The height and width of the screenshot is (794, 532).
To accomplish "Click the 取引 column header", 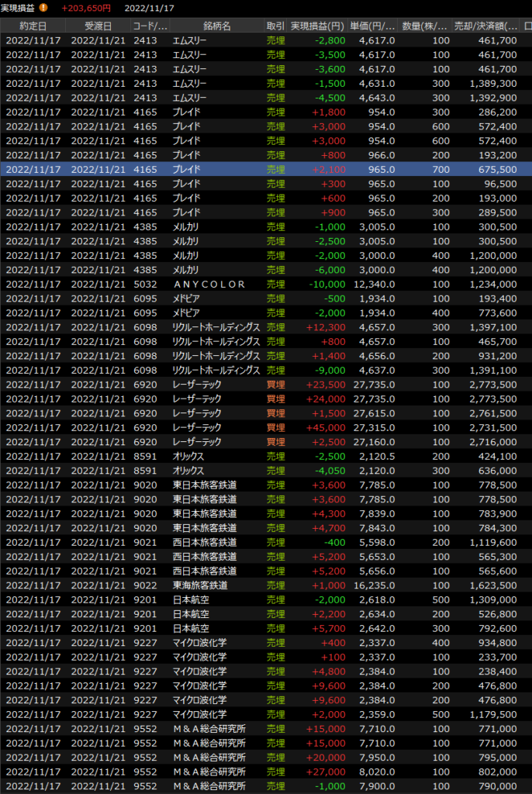I will [275, 26].
